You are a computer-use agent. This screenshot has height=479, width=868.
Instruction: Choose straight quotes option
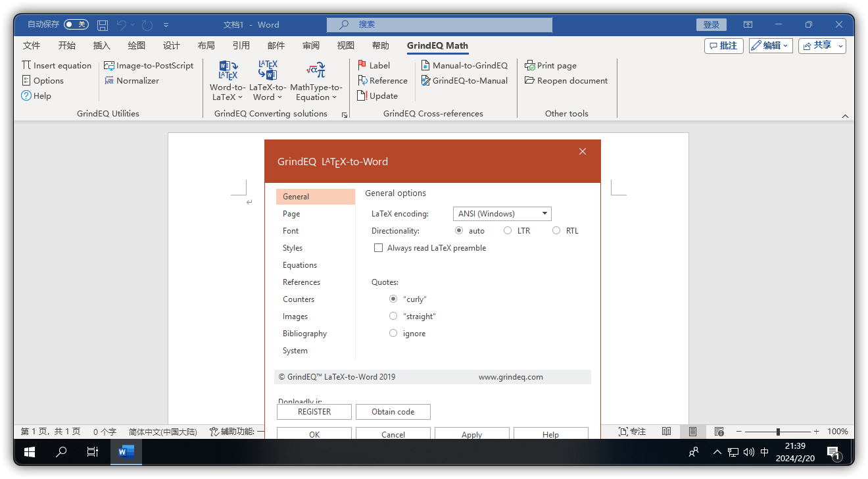click(x=393, y=316)
